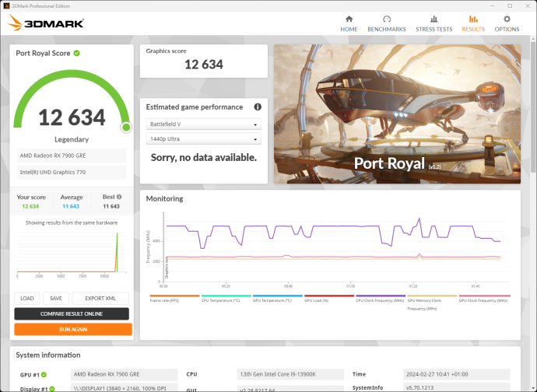Open the Home tab
Screen dimensions: 537x392
[349, 24]
